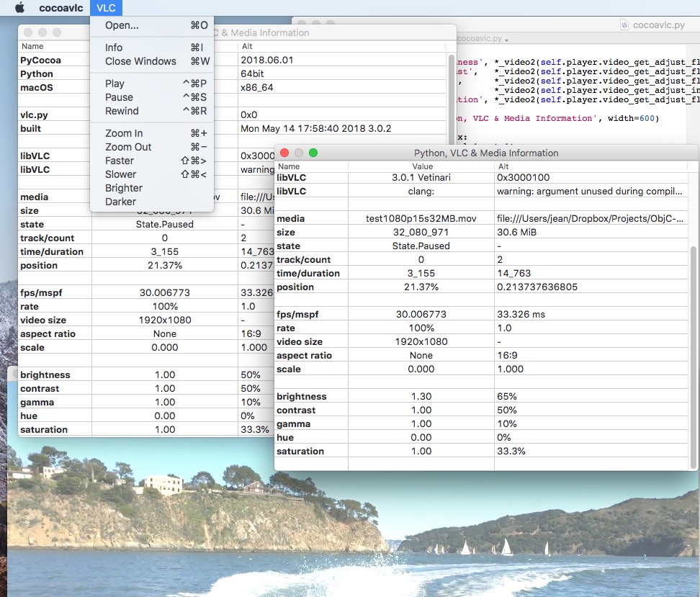Pause the video from the VLC menu
Viewport: 700px width, 597px height.
(x=118, y=97)
